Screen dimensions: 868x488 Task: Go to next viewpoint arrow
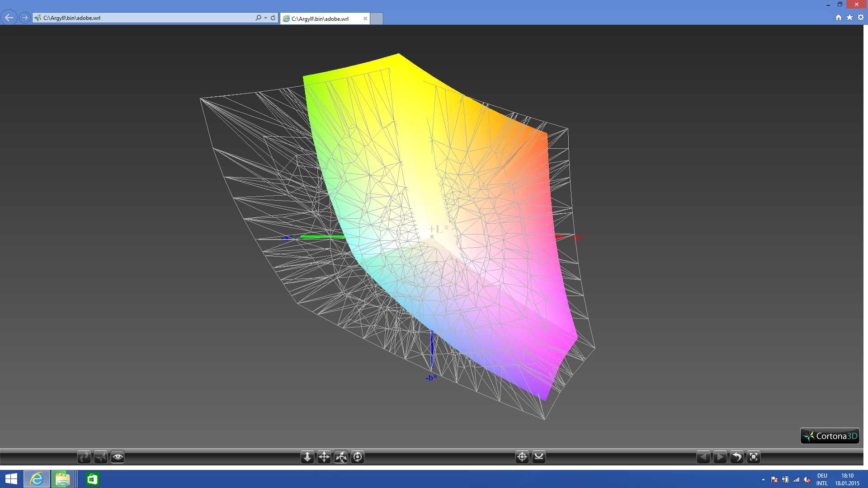tap(720, 457)
